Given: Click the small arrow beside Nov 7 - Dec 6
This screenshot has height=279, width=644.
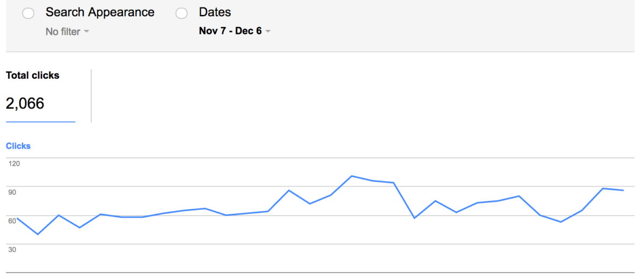Looking at the screenshot, I should click(268, 31).
